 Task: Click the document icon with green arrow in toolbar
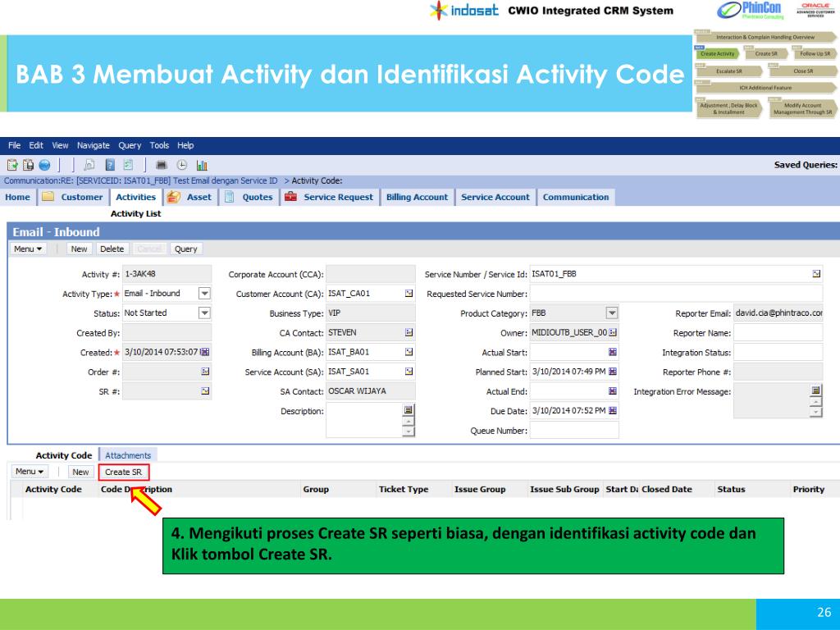click(x=12, y=165)
